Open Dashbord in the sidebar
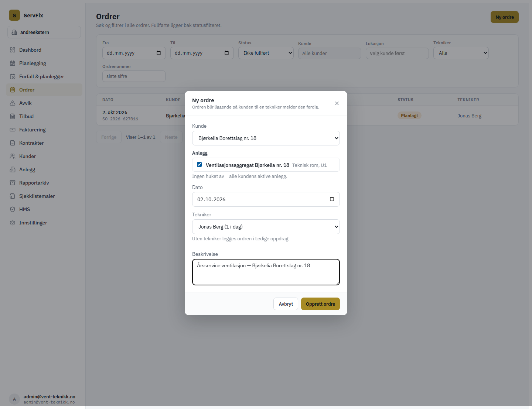Screen dimensions: 532x412 point(44,50)
